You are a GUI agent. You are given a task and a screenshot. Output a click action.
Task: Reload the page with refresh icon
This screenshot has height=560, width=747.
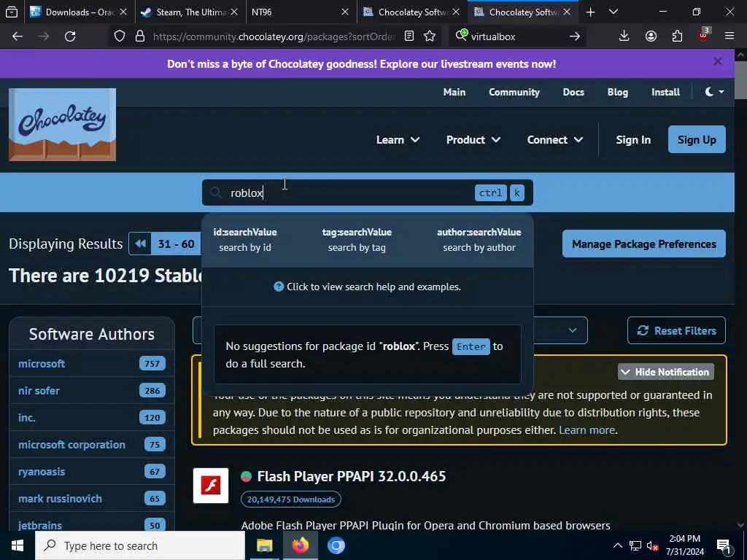70,36
